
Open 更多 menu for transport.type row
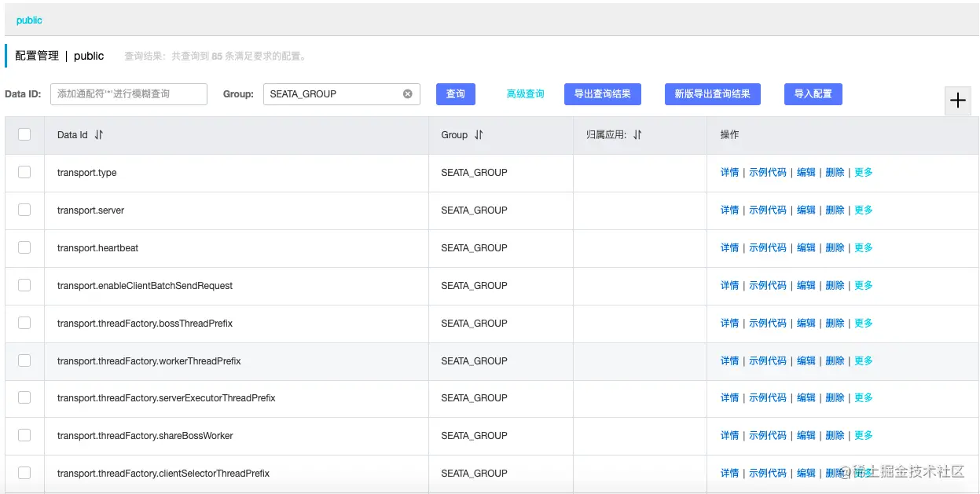862,172
